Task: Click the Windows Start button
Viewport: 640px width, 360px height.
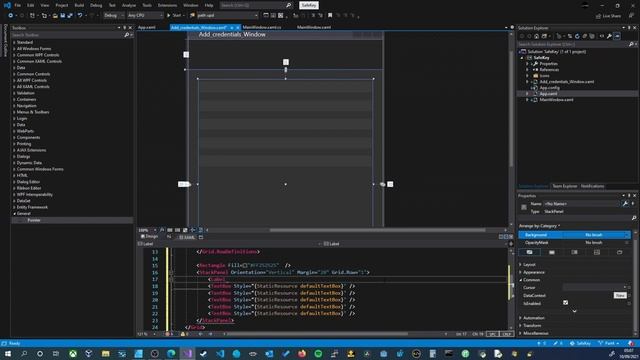Action: click(8, 353)
